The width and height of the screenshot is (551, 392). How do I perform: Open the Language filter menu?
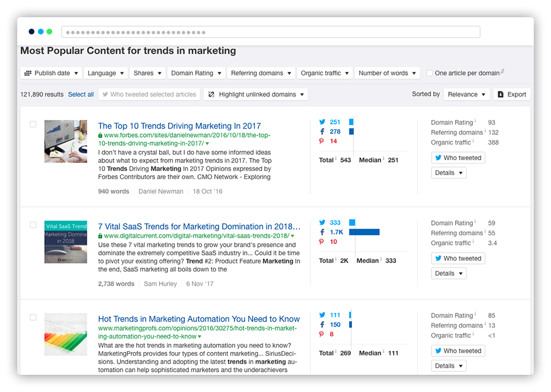106,73
